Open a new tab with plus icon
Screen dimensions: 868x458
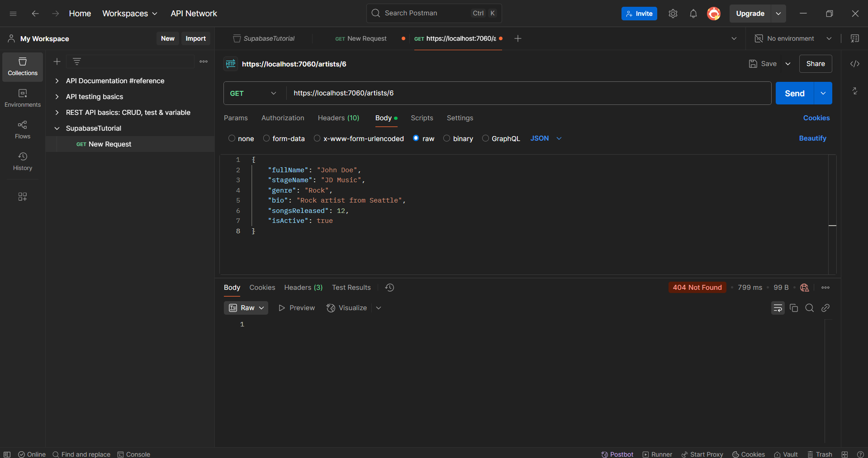(518, 38)
